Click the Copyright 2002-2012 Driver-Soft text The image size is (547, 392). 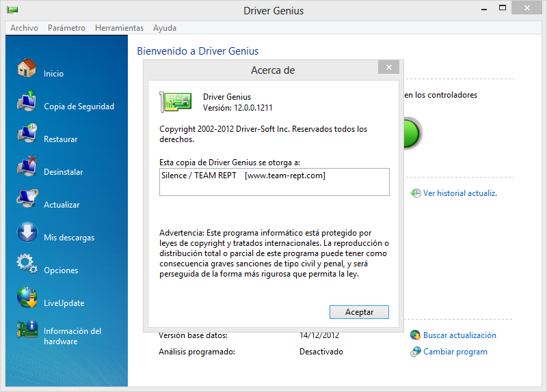pyautogui.click(x=263, y=134)
